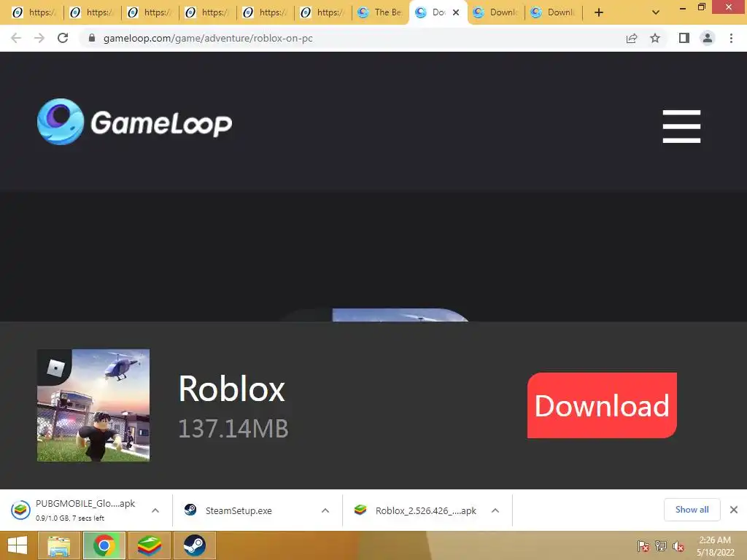Image resolution: width=747 pixels, height=560 pixels.
Task: Go forward to next page
Action: pyautogui.click(x=39, y=38)
